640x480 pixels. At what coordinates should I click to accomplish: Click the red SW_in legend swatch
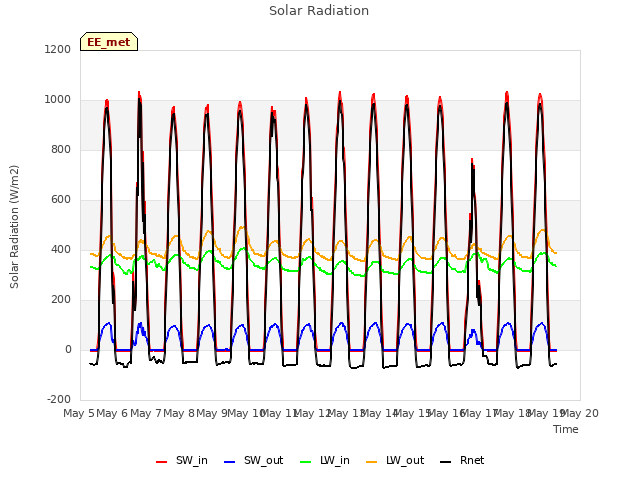click(162, 462)
